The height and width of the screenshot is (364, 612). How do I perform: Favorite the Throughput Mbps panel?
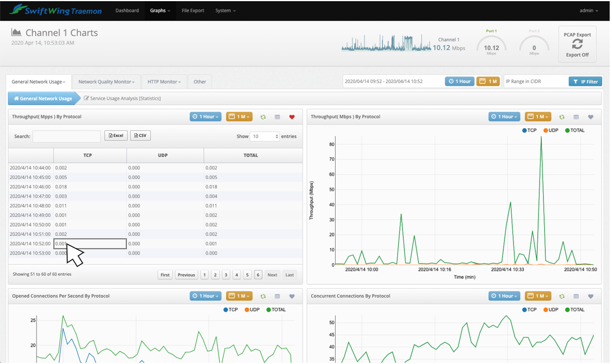point(591,117)
